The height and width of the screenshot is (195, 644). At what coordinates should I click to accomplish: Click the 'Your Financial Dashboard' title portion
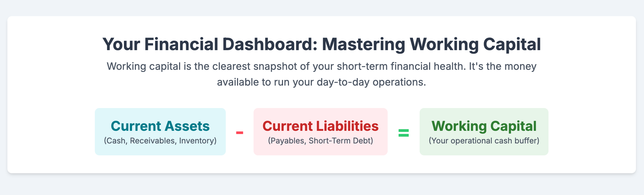click(x=210, y=44)
